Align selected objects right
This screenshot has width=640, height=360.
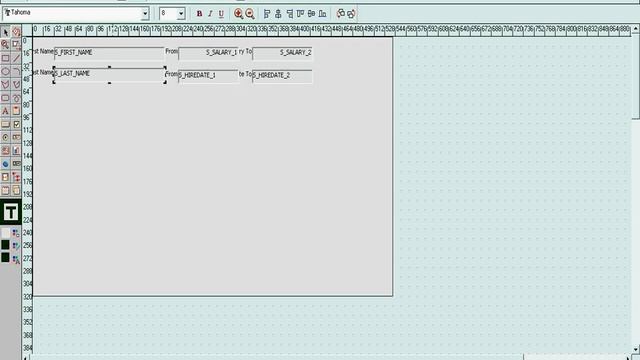(289, 14)
